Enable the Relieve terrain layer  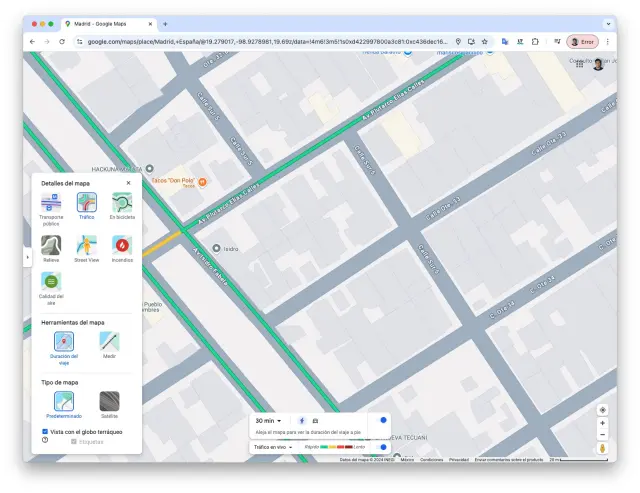point(51,244)
